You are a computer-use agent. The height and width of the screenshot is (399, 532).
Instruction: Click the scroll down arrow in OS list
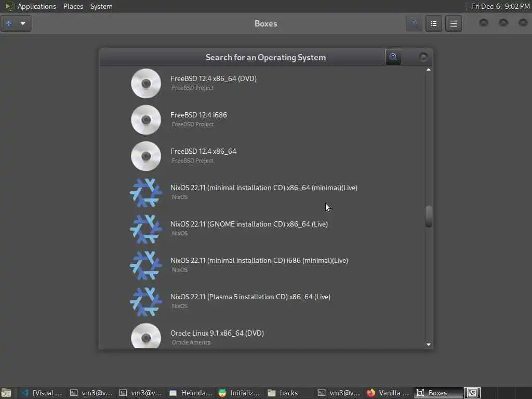point(429,344)
